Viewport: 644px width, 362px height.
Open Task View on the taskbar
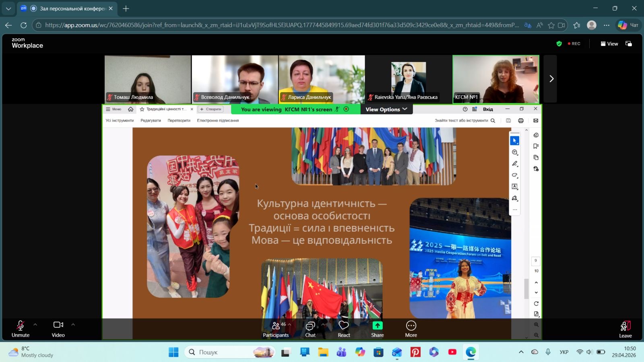(286, 352)
